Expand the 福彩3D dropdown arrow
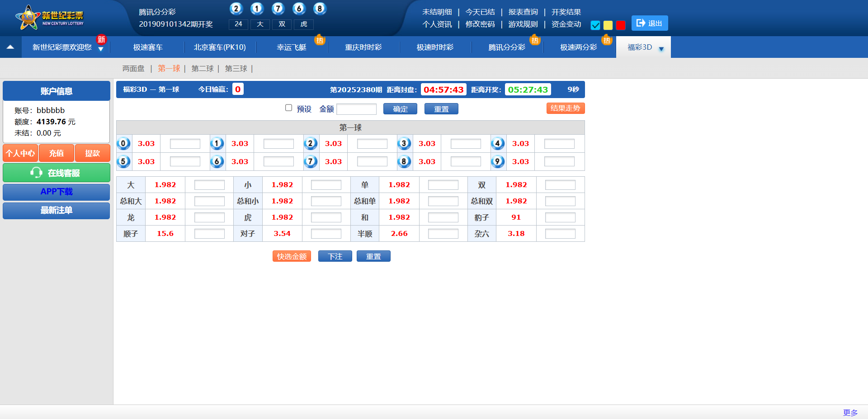This screenshot has width=868, height=419. point(661,49)
